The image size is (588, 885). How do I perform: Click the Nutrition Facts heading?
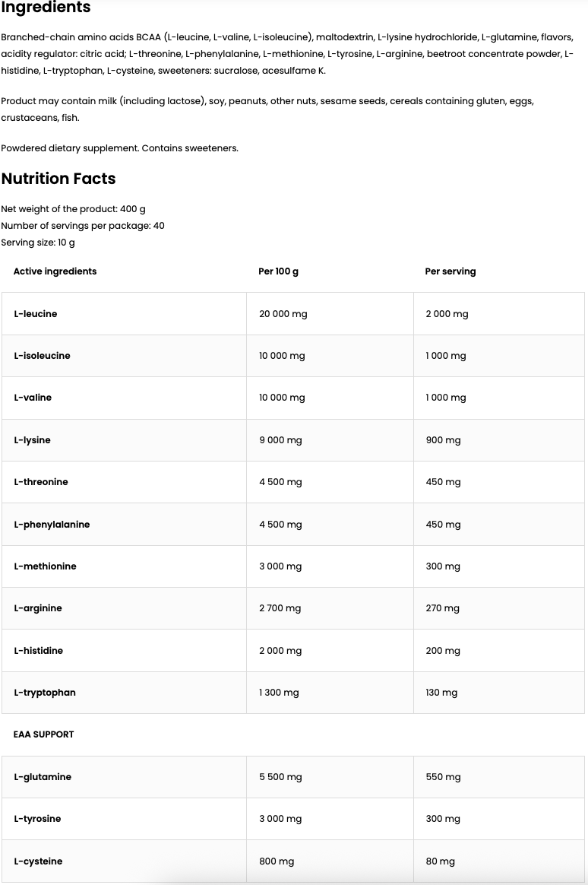pos(58,179)
